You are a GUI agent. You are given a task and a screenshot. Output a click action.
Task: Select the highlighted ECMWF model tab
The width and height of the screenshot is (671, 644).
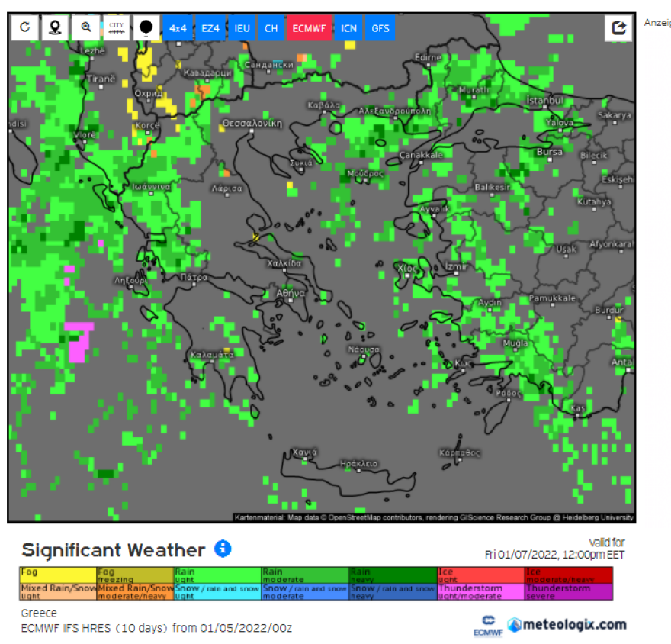tap(309, 28)
